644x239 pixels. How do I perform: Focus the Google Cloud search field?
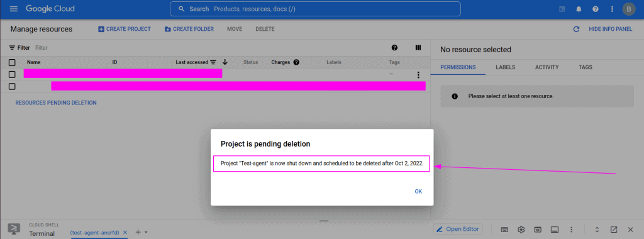pos(315,9)
